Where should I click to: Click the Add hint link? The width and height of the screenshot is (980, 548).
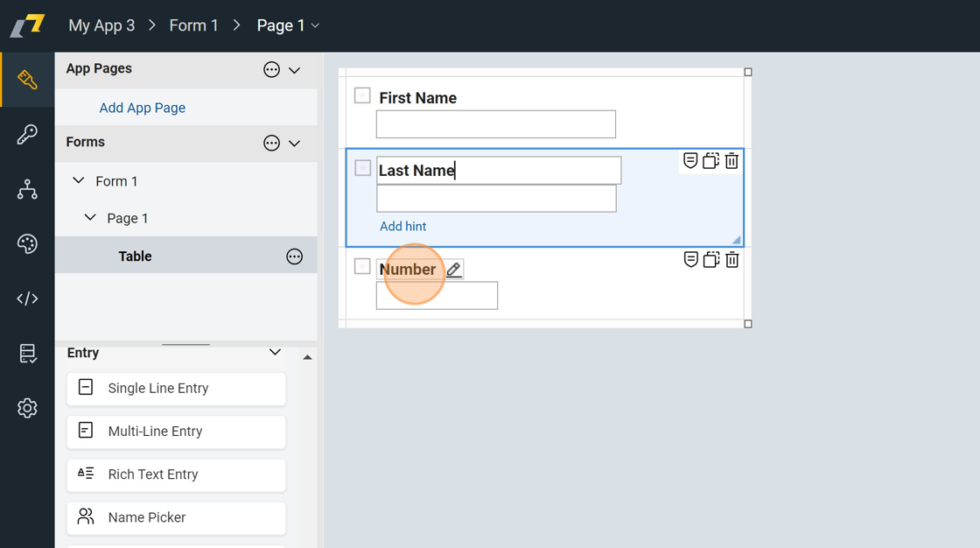pos(402,227)
